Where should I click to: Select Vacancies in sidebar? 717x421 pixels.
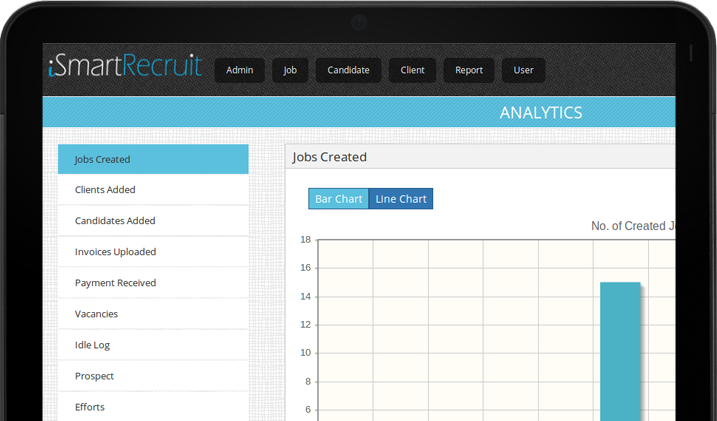point(153,314)
